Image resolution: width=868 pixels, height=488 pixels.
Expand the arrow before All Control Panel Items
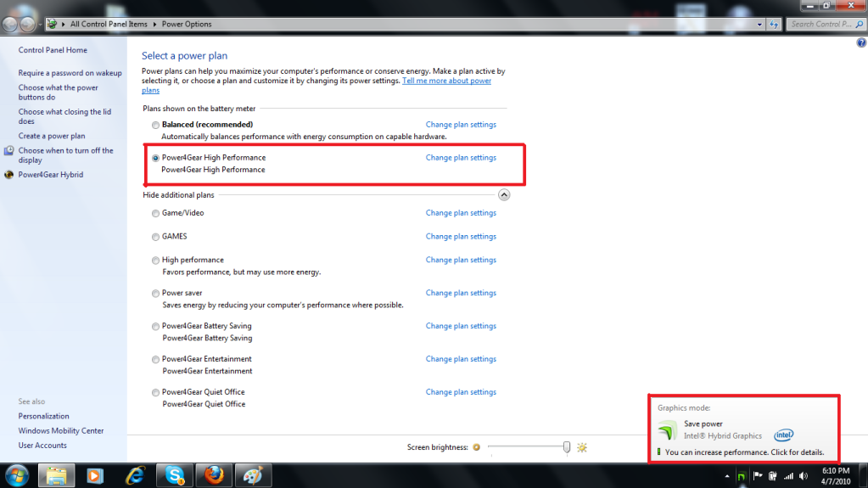click(63, 25)
